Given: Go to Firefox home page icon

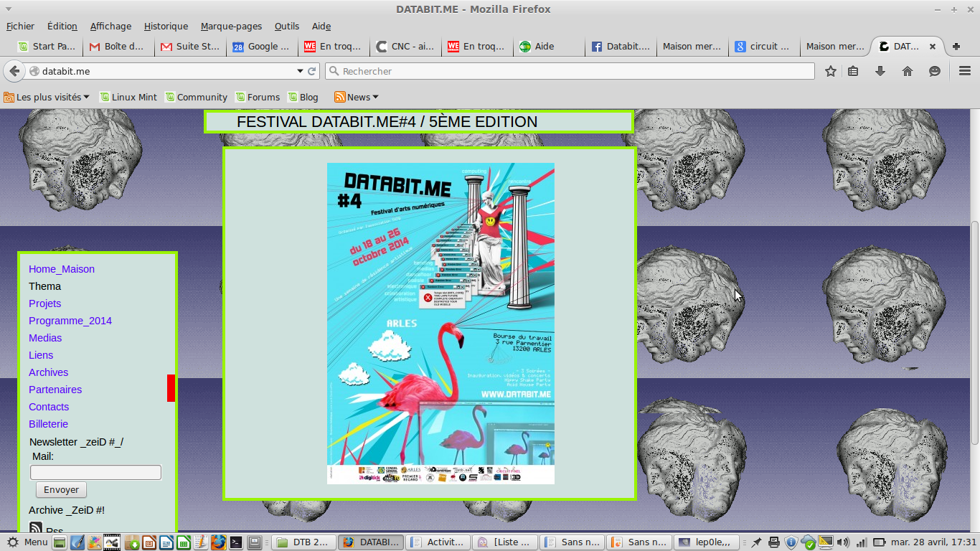Looking at the screenshot, I should coord(908,71).
